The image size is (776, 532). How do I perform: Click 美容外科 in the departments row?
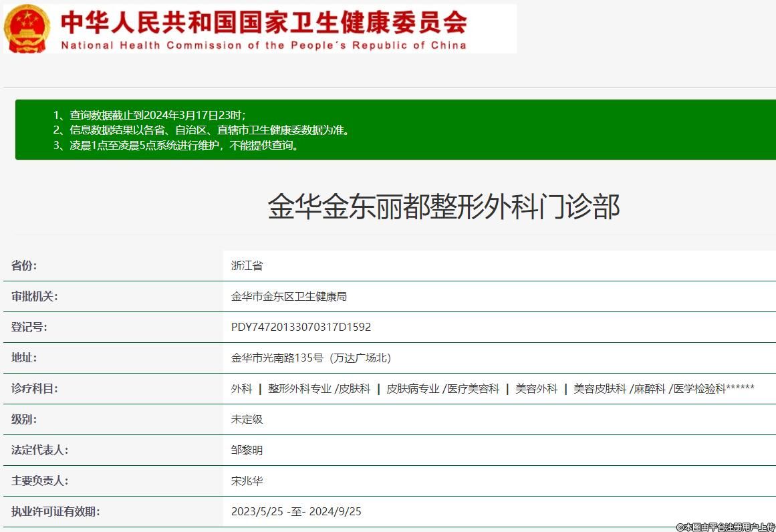click(x=536, y=388)
